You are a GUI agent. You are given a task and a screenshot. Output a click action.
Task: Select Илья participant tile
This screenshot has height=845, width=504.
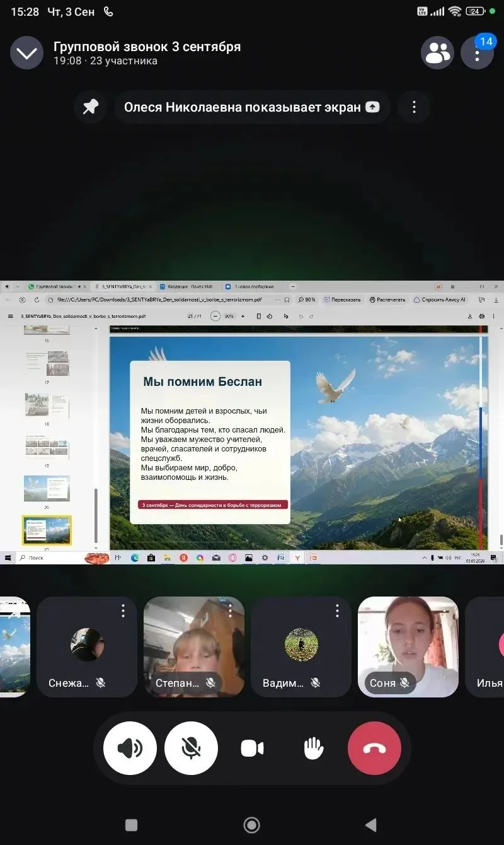(484, 647)
